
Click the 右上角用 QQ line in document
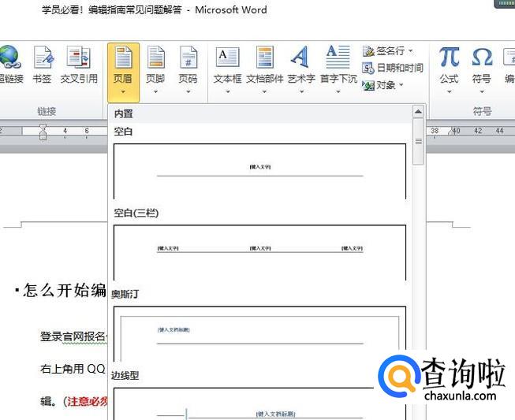pyautogui.click(x=73, y=369)
